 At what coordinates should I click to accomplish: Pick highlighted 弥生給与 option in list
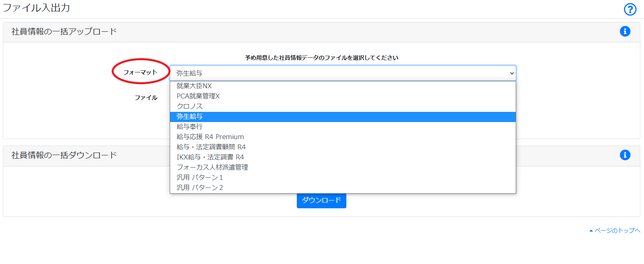point(343,116)
